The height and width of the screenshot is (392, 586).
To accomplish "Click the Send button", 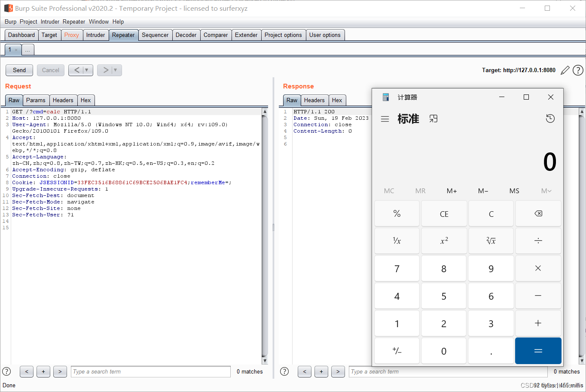I will click(19, 70).
